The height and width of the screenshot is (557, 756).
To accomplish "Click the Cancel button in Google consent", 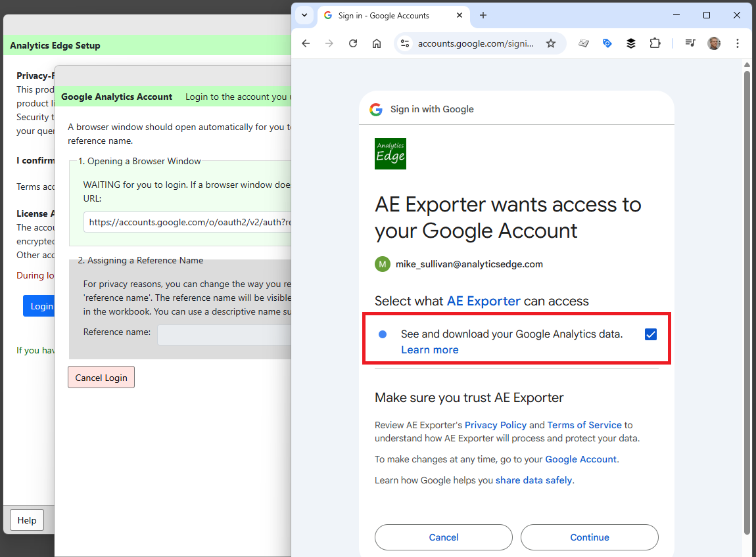I will point(444,537).
